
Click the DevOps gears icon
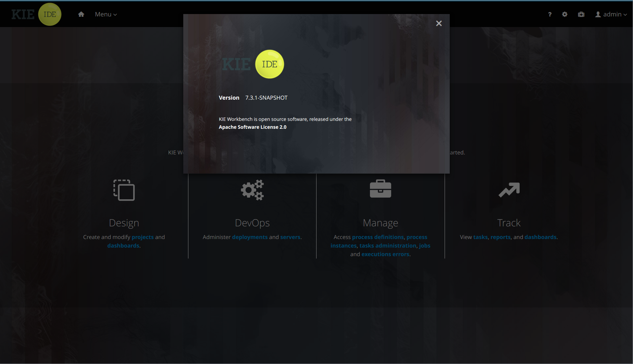(252, 190)
